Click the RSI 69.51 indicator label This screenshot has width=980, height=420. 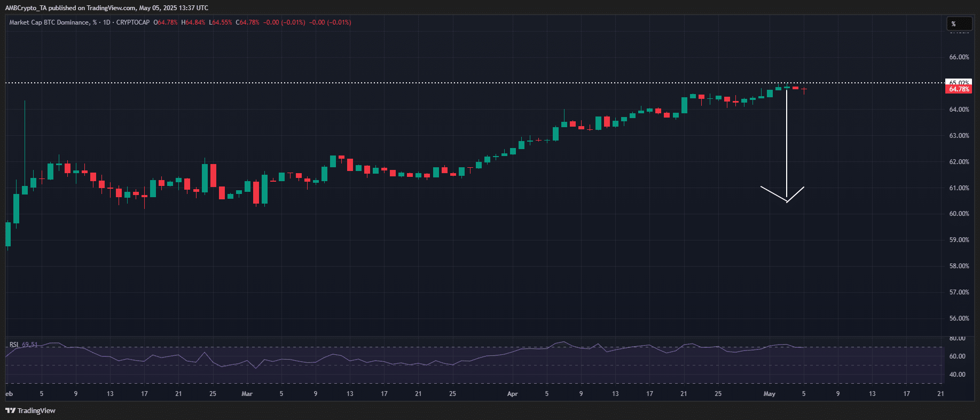(23, 345)
